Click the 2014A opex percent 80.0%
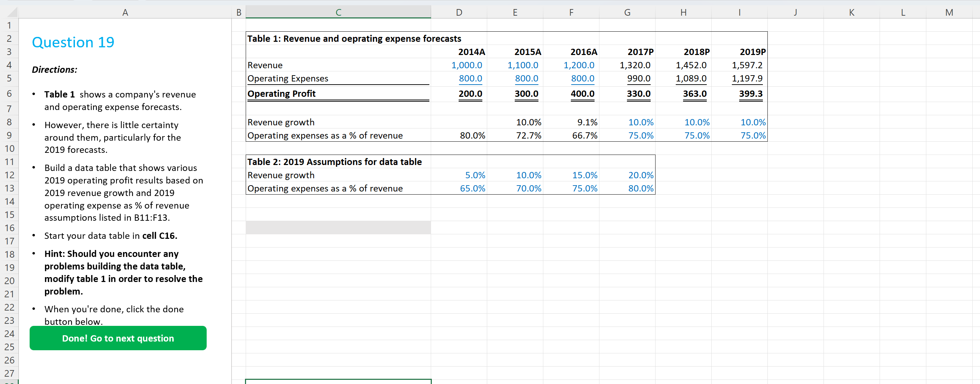Viewport: 980px width, 384px height. [472, 135]
